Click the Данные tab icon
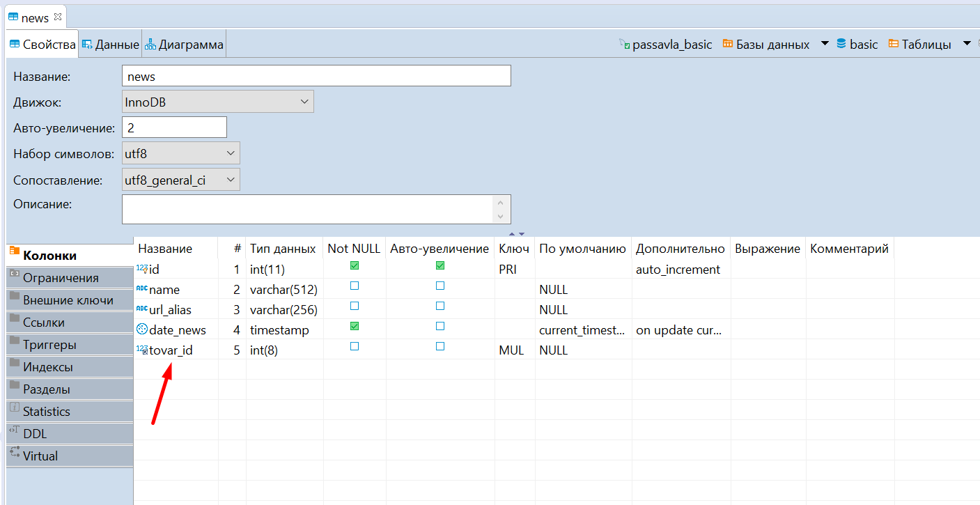The height and width of the screenshot is (505, 980). tap(87, 45)
